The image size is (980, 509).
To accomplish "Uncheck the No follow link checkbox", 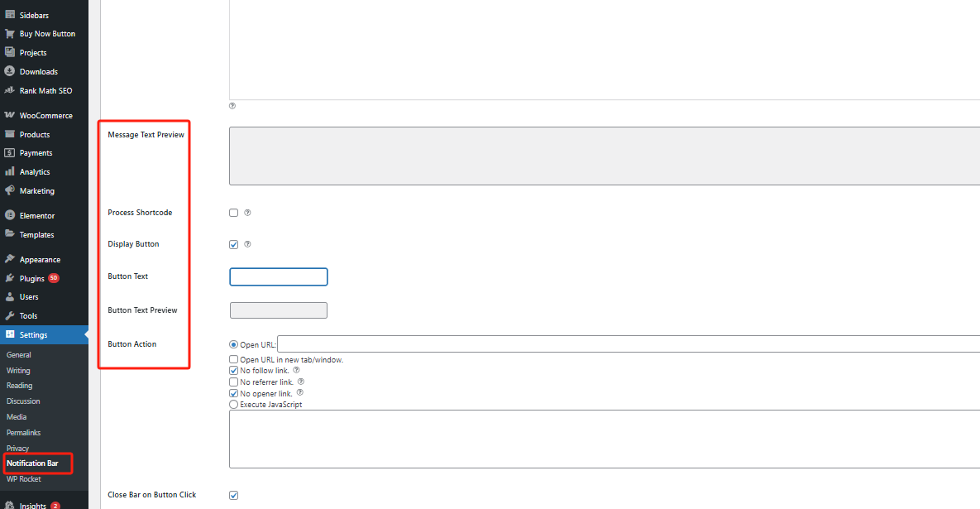I will pos(234,371).
